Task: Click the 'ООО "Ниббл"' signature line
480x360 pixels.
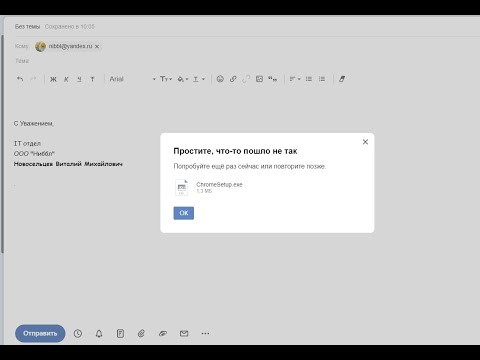Action: point(34,154)
